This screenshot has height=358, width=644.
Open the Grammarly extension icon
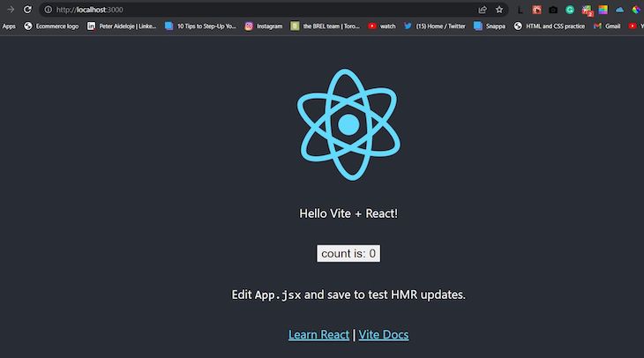(x=570, y=10)
